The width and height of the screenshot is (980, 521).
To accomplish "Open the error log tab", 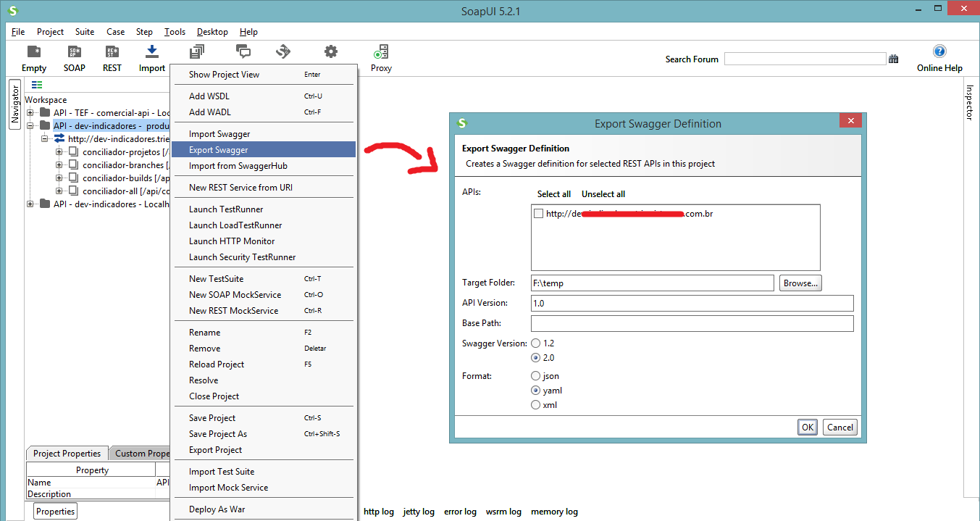I will pos(460,512).
